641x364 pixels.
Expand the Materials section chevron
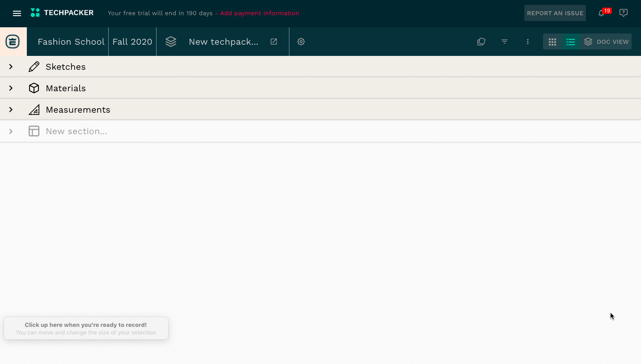point(11,88)
